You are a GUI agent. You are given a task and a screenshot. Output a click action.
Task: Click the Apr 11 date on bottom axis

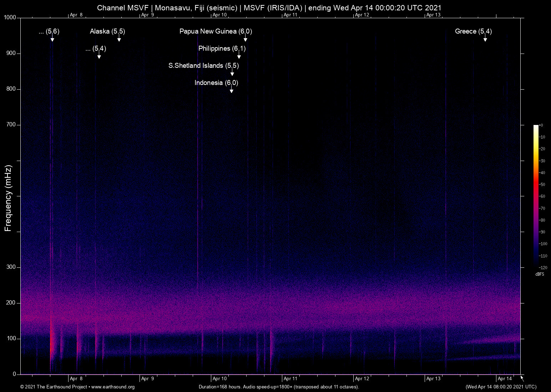coord(290,379)
